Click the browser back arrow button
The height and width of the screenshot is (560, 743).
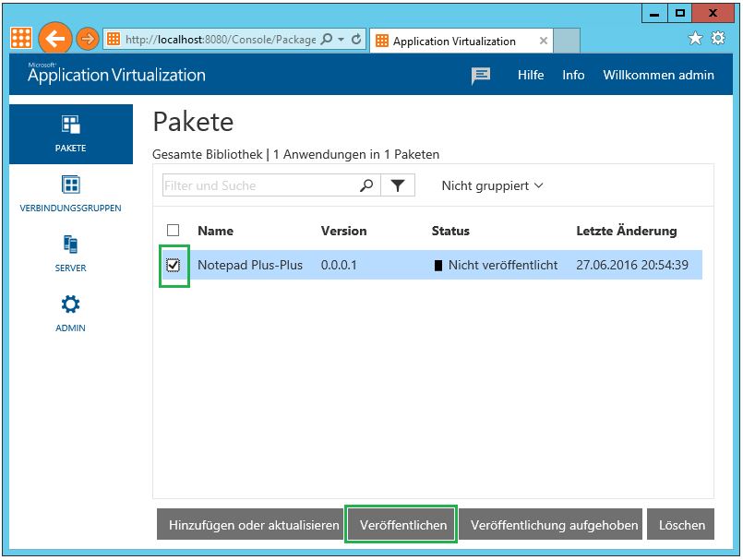point(55,39)
